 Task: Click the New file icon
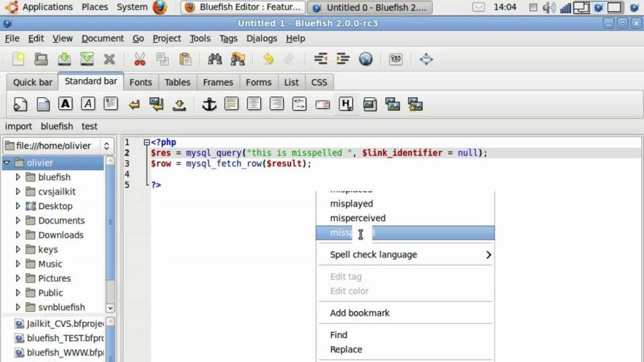(x=19, y=59)
